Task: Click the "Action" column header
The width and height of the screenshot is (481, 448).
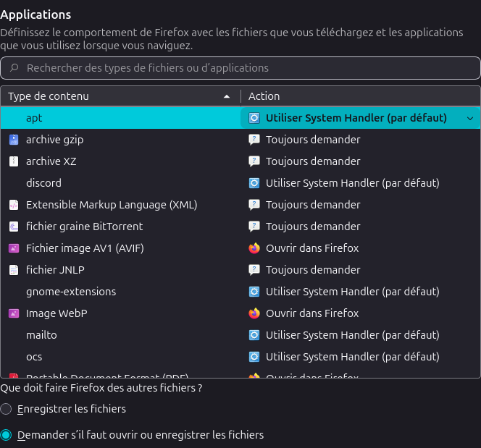Action: point(360,96)
